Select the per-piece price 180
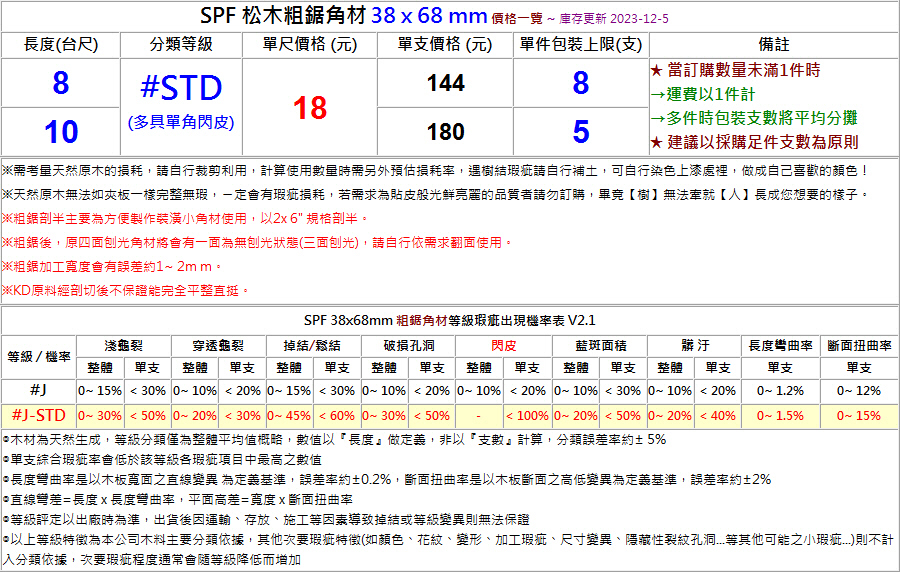This screenshot has height=572, width=900. point(445,132)
